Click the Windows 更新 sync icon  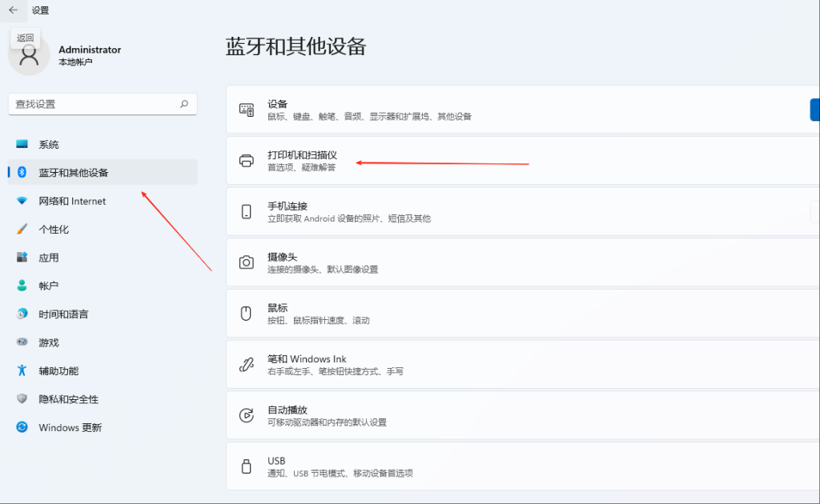point(22,426)
